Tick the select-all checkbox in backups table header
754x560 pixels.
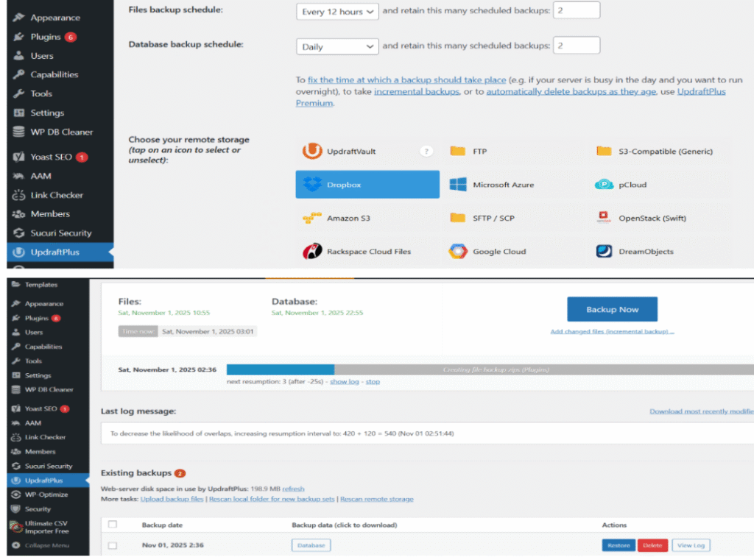point(113,525)
